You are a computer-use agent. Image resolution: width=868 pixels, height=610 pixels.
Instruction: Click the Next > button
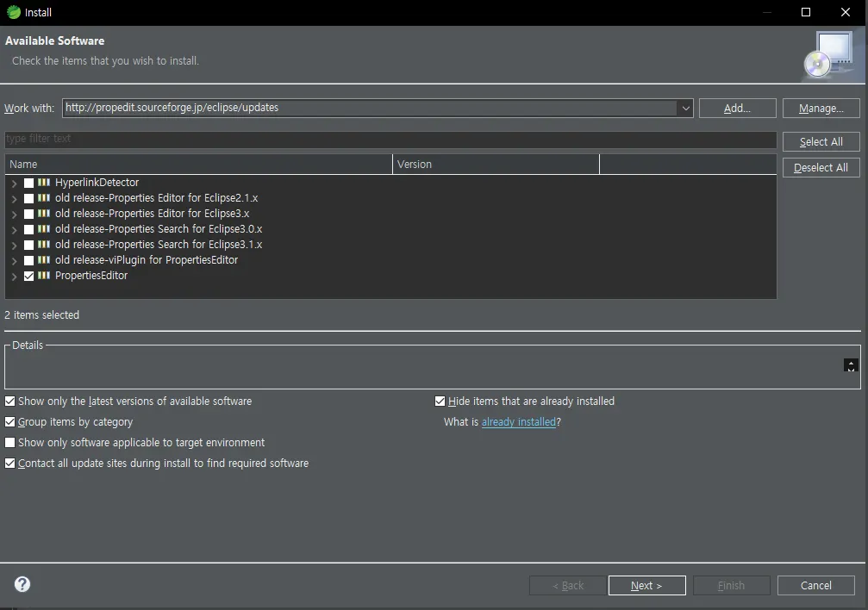tap(646, 585)
